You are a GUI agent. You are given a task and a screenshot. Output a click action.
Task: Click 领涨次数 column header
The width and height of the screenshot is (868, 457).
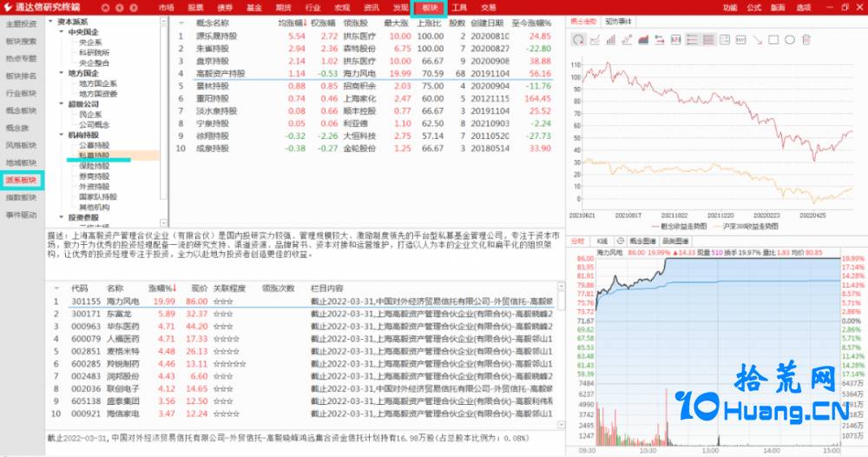point(279,288)
